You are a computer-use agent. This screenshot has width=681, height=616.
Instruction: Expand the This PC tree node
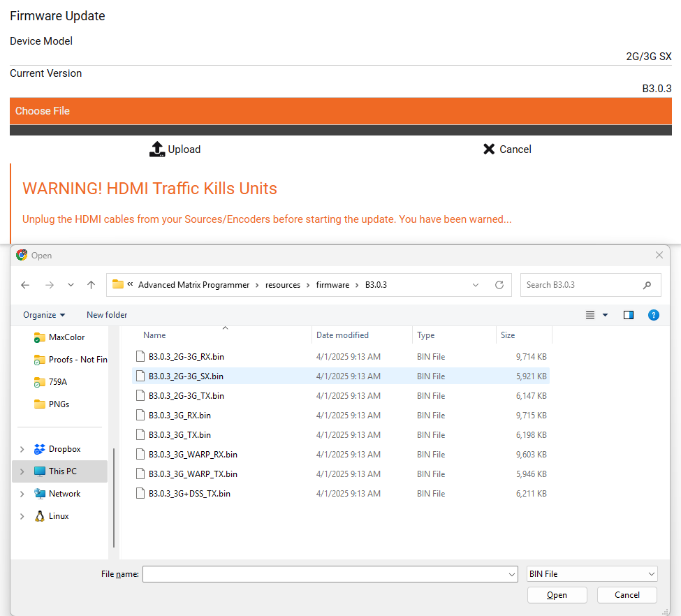pyautogui.click(x=22, y=471)
